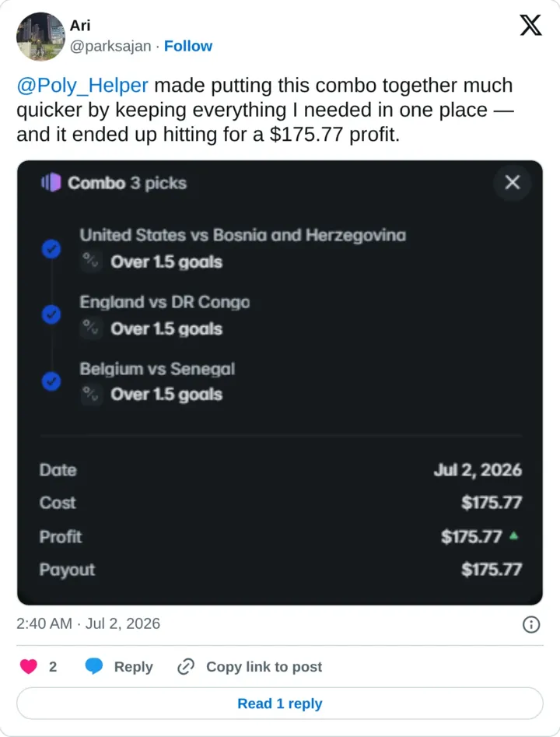Image resolution: width=560 pixels, height=737 pixels.
Task: Toggle the England vs DR Congo checkmark
Action: pyautogui.click(x=51, y=314)
